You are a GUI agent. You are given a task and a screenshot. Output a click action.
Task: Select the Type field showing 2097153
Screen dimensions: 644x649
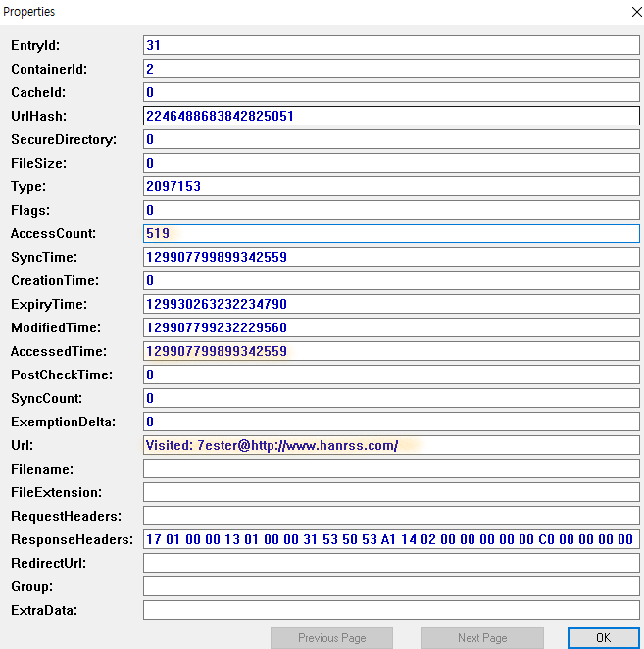(391, 186)
